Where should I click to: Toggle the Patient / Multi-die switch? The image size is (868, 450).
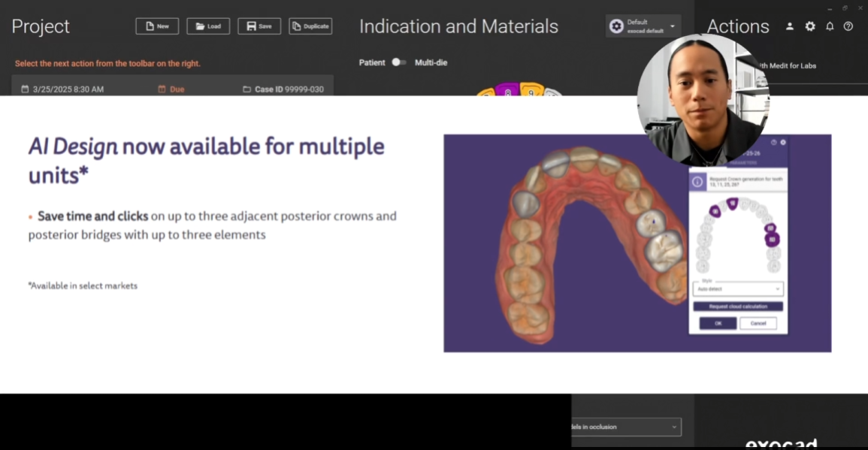399,62
